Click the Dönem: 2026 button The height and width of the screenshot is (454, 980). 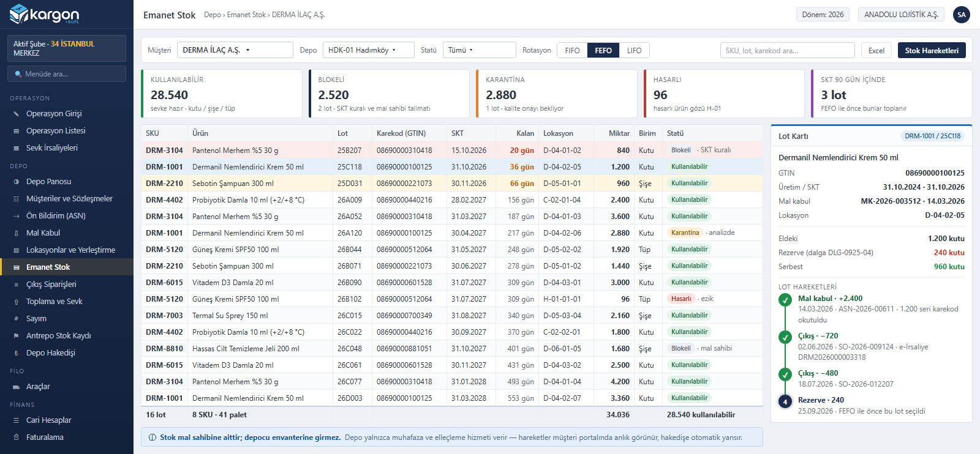tap(823, 15)
